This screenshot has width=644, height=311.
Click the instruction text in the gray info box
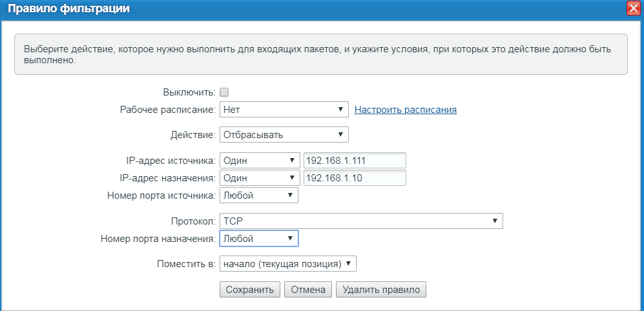pos(317,54)
